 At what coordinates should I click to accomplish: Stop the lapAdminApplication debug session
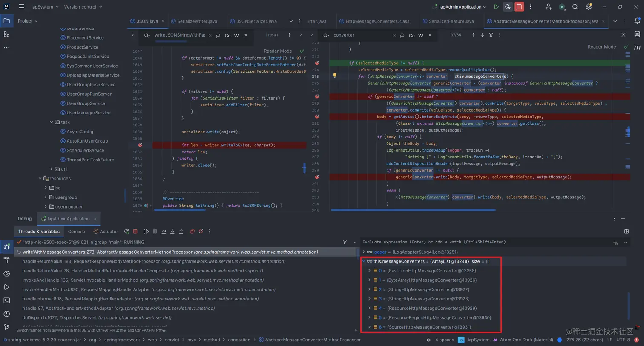pyautogui.click(x=135, y=232)
